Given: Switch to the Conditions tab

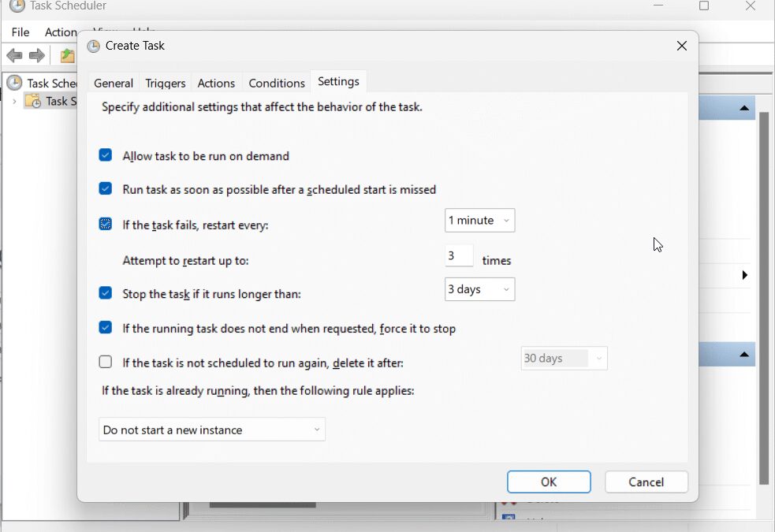Looking at the screenshot, I should coord(276,82).
